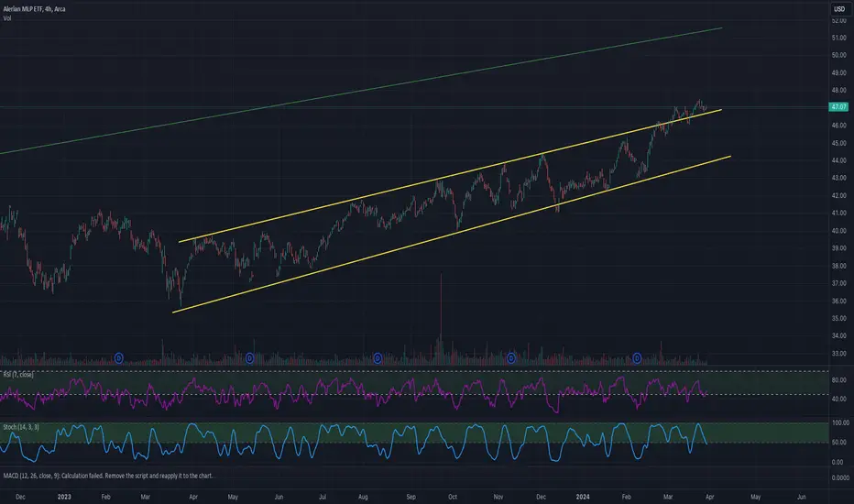
Task: Click the Nov label on time axis
Action: [x=498, y=497]
